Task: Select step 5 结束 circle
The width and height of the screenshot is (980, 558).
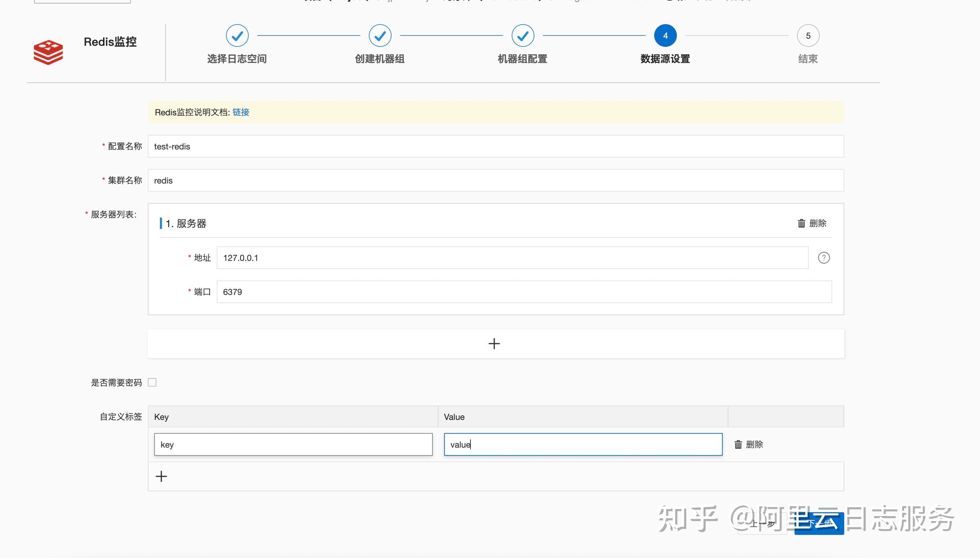Action: [x=808, y=35]
